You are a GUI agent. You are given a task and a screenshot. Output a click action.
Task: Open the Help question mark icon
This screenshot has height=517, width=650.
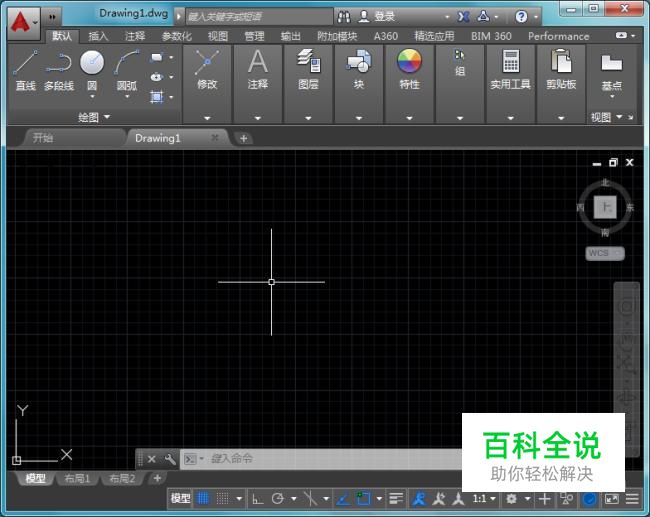click(521, 17)
